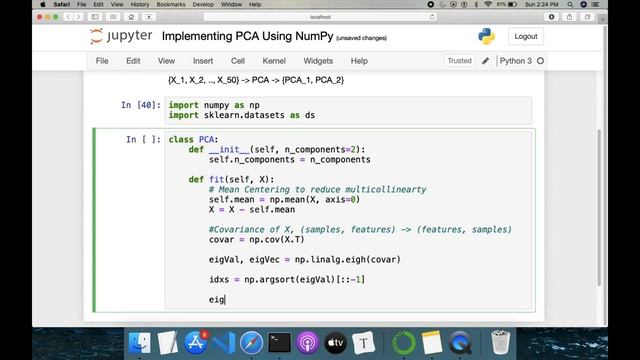Go back with Safari back arrow
This screenshot has height=360, width=640.
pyautogui.click(x=68, y=17)
